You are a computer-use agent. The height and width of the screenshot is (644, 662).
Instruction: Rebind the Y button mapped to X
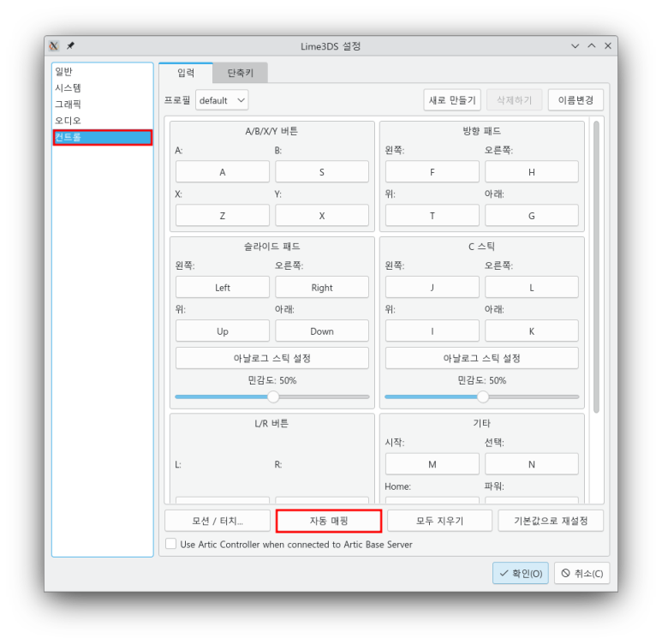[x=322, y=215]
